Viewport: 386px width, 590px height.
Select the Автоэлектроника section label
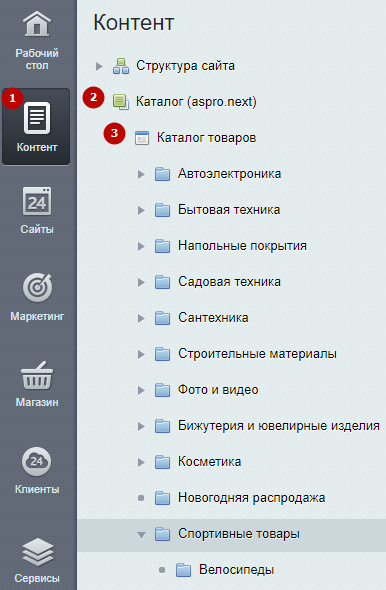(229, 173)
